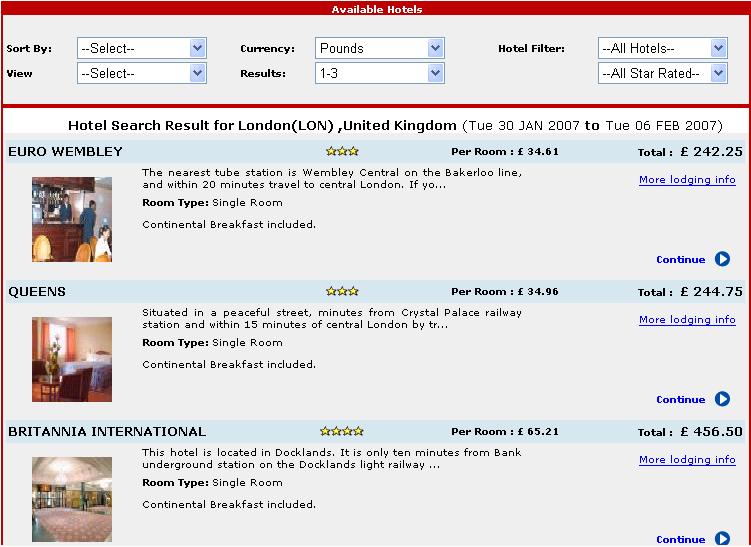The image size is (751, 547).
Task: Click Euro Wembley's Room Type Single Room text
Action: click(x=212, y=203)
